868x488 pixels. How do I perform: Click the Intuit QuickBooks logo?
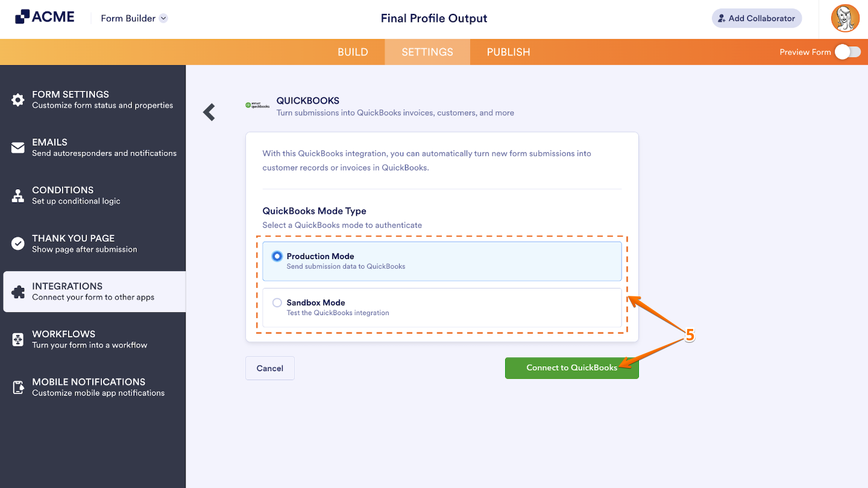coord(257,105)
